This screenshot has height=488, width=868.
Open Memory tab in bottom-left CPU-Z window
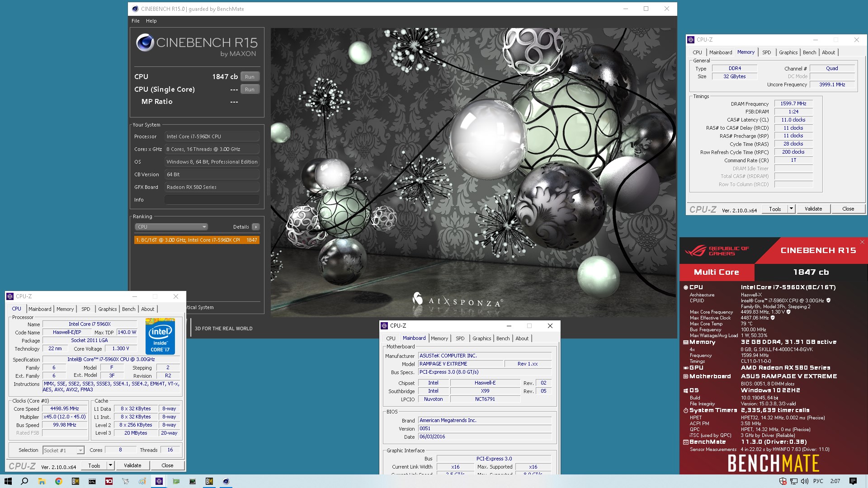65,309
